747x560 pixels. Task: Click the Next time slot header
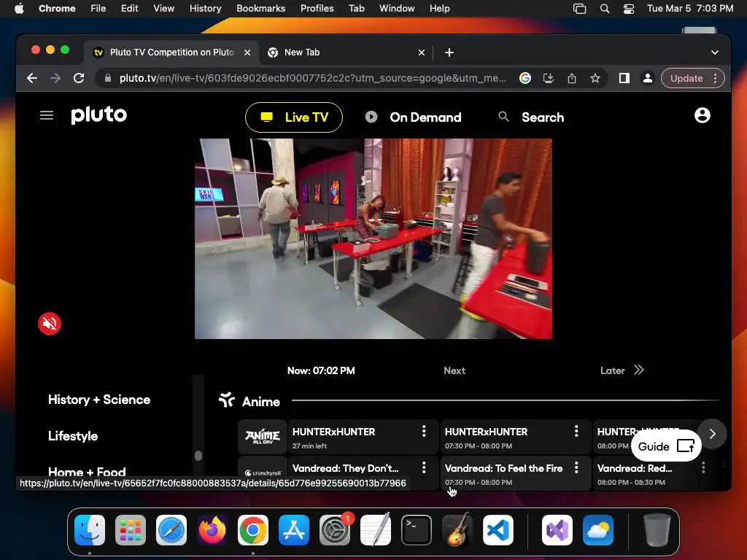[454, 370]
